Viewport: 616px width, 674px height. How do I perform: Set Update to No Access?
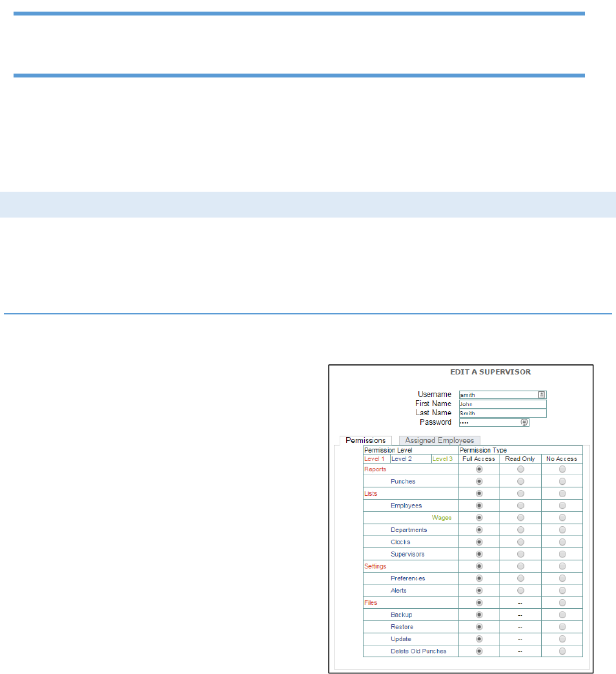click(562, 639)
